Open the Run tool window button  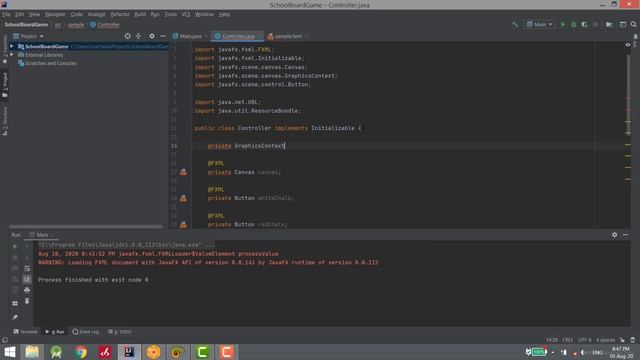[55, 332]
